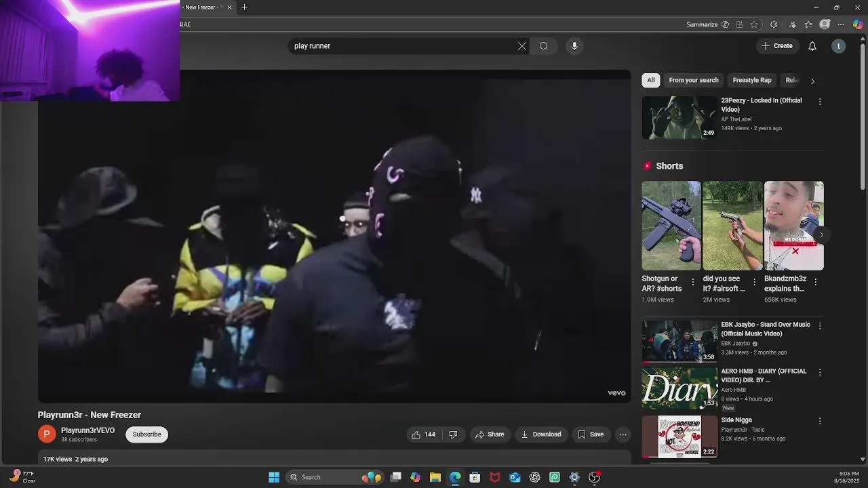Like the video with 144 likes
This screenshot has width=868, height=488.
coord(424,434)
